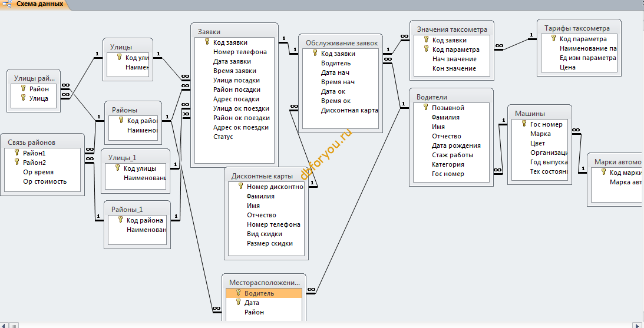Image resolution: width=644 pixels, height=328 pixels.
Task: Click key icon of Код заявки in Значения таксометра
Action: click(427, 40)
